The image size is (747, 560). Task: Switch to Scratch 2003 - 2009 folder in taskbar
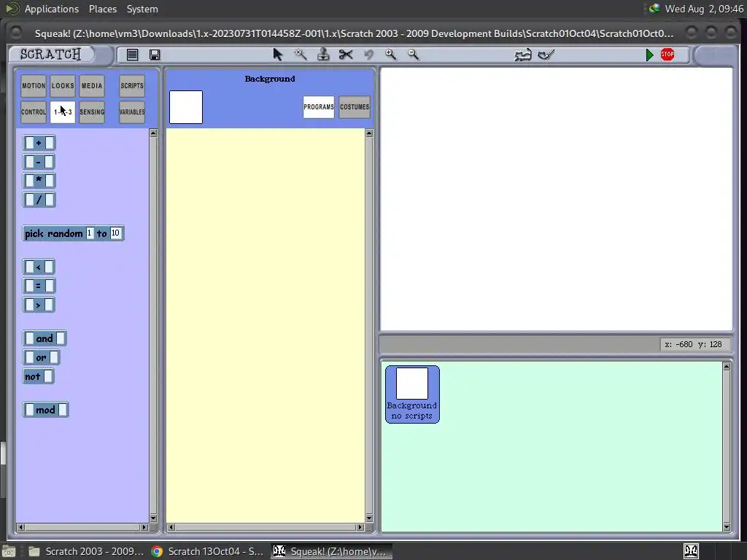(x=86, y=551)
